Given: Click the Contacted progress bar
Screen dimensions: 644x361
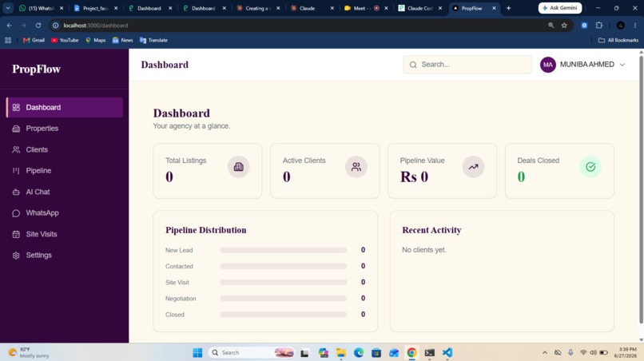Looking at the screenshot, I should 284,266.
